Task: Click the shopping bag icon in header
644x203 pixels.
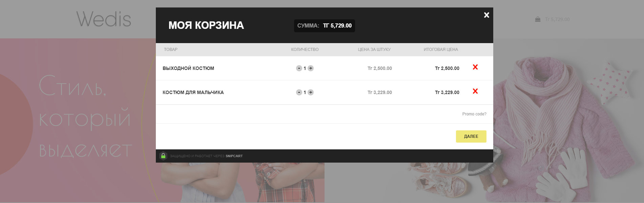Action: [538, 19]
